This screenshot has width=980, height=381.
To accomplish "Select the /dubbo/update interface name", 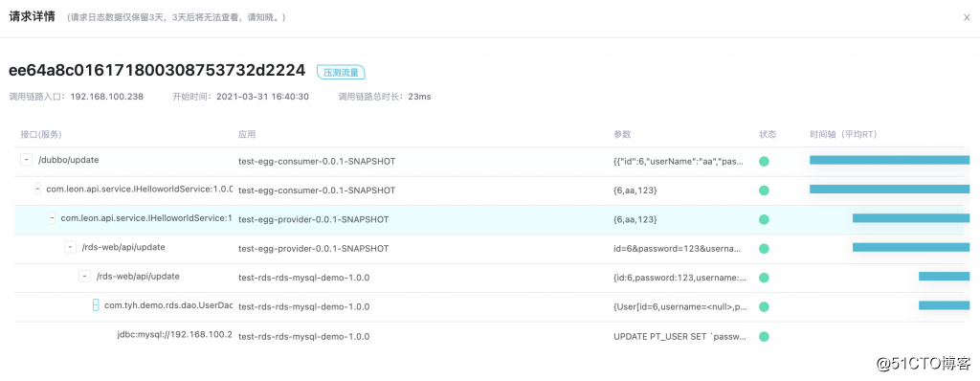I will pyautogui.click(x=69, y=160).
